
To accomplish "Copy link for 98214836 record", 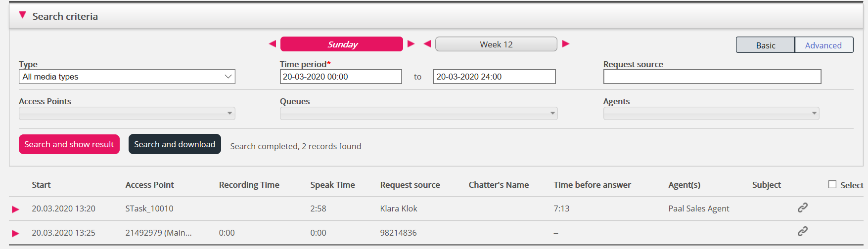I will pos(802,231).
